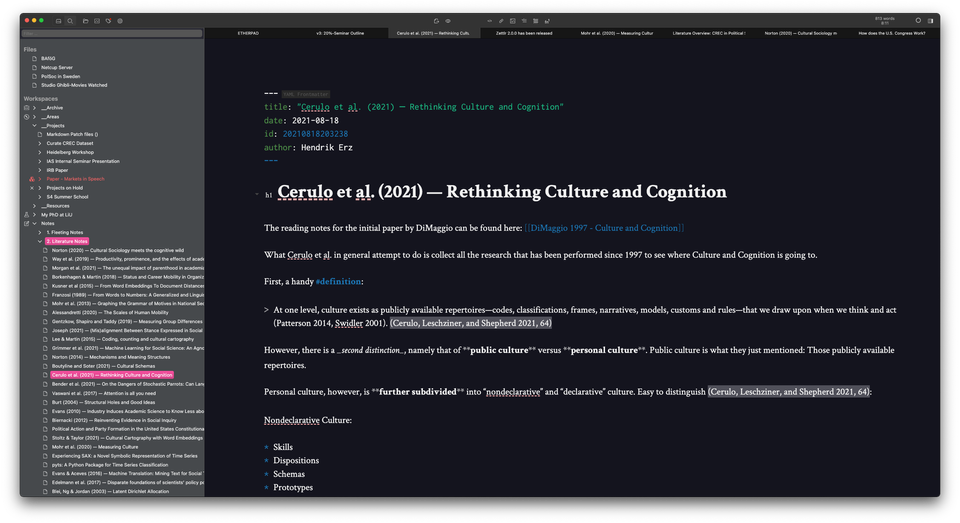Screen dimensions: 960x523
Task: Expand the IRB Paper folder
Action: 40,170
